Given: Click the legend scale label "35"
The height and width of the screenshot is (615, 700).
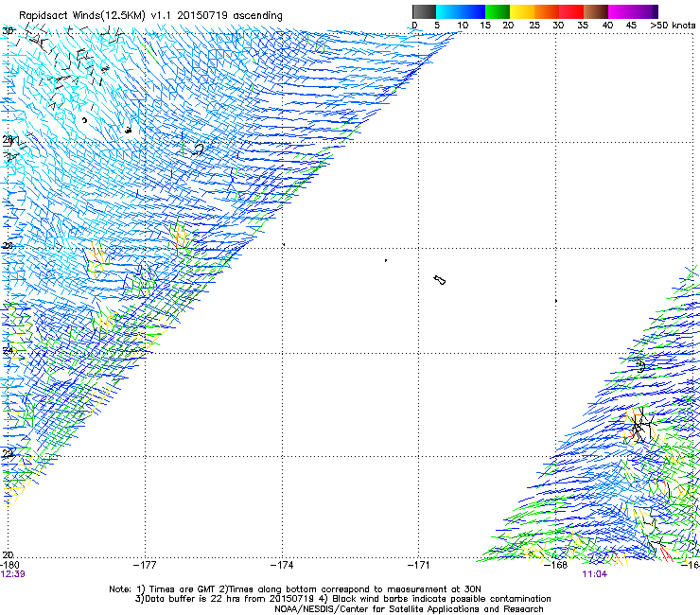Looking at the screenshot, I should (x=583, y=26).
